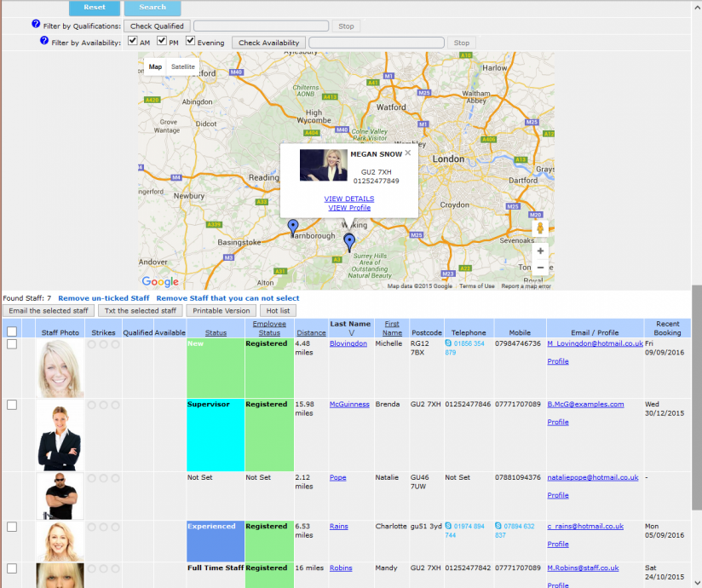Pick up the Street View pegman
Image resolution: width=702 pixels, height=588 pixels.
pyautogui.click(x=540, y=228)
